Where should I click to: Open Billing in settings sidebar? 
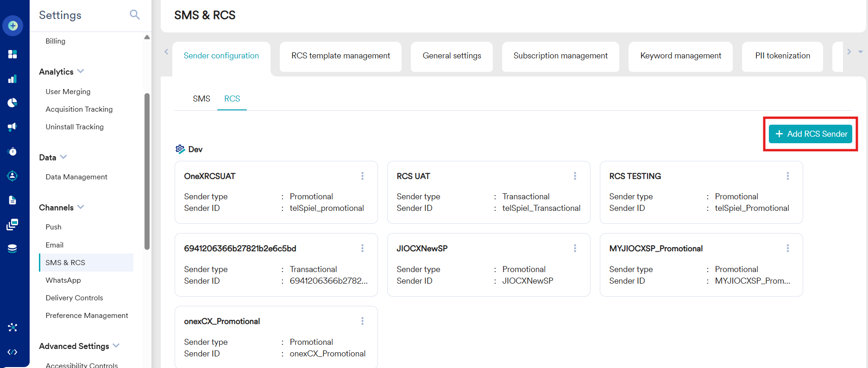56,41
